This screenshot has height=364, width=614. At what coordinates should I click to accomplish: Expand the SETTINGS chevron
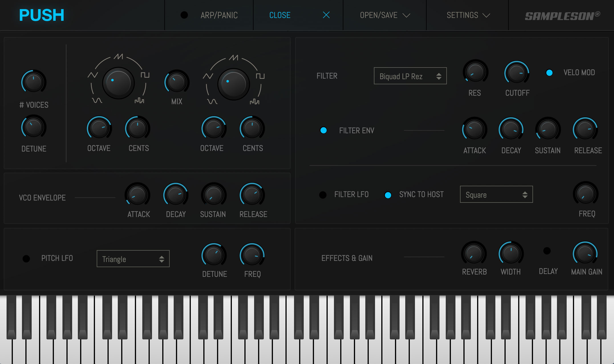coord(486,15)
